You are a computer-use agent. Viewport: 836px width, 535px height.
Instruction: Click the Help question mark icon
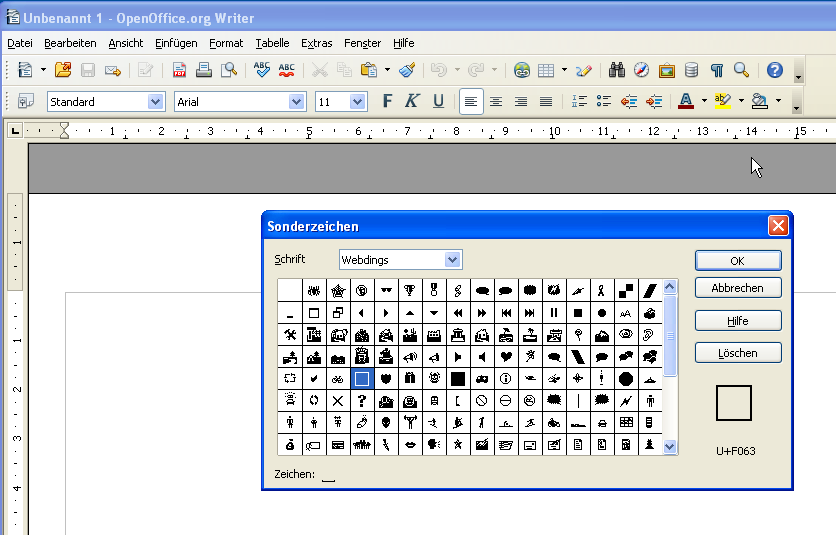point(774,70)
